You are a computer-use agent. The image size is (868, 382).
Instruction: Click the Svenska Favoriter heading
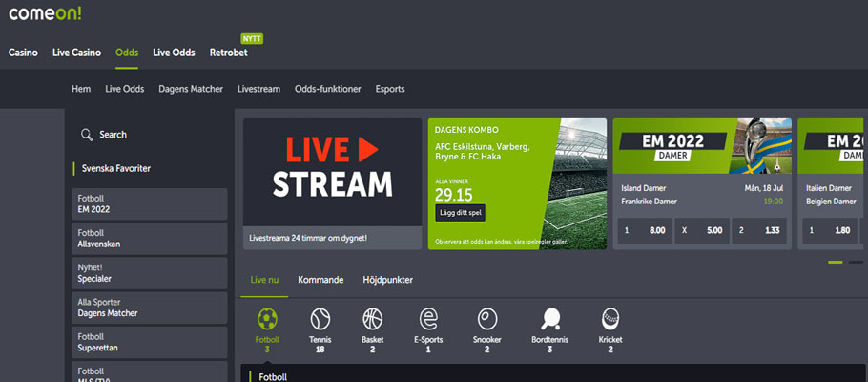pyautogui.click(x=115, y=168)
